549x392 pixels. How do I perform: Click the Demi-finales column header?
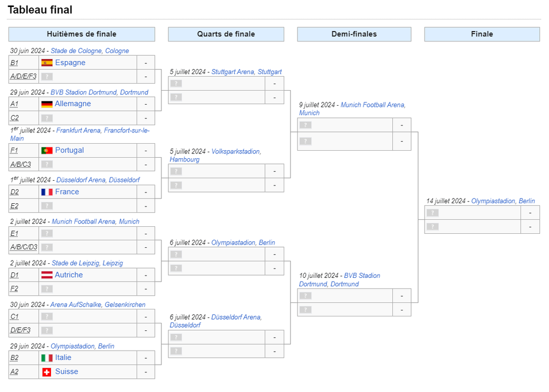[x=354, y=34]
